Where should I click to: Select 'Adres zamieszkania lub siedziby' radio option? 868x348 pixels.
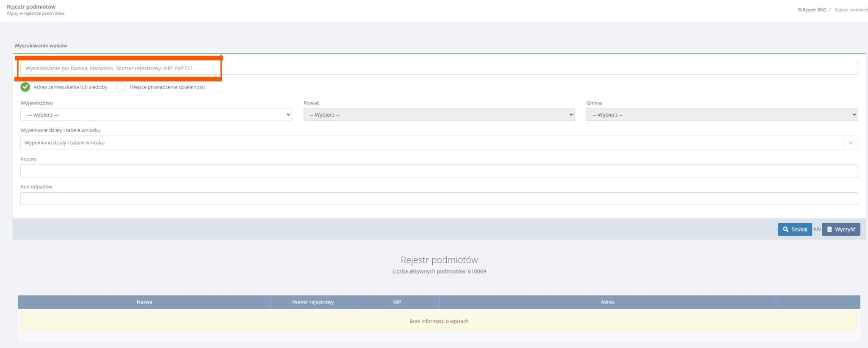[25, 87]
